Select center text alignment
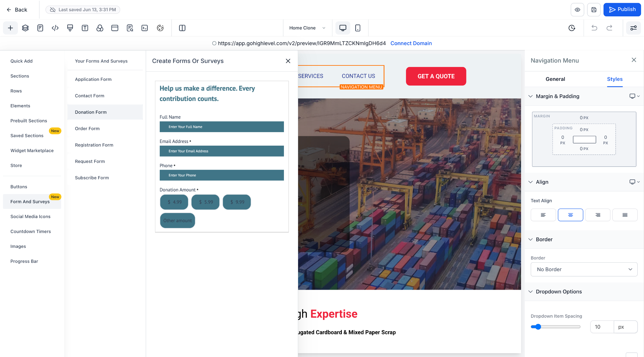 [x=570, y=215]
